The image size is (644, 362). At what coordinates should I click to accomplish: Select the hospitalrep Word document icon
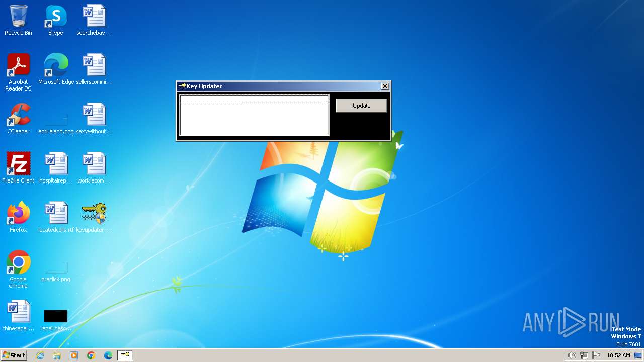(56, 168)
